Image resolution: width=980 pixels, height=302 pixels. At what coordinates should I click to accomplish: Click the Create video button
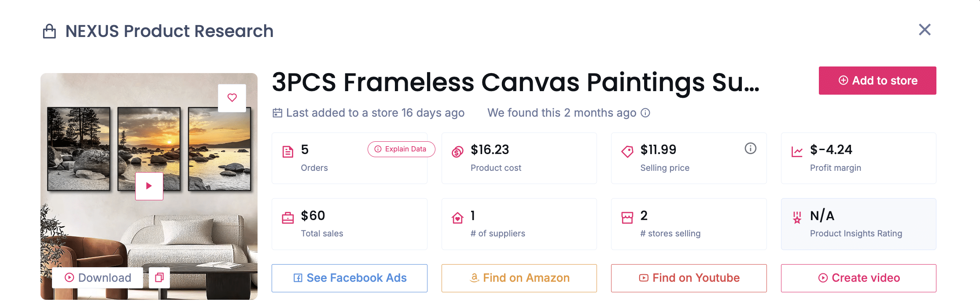click(858, 278)
